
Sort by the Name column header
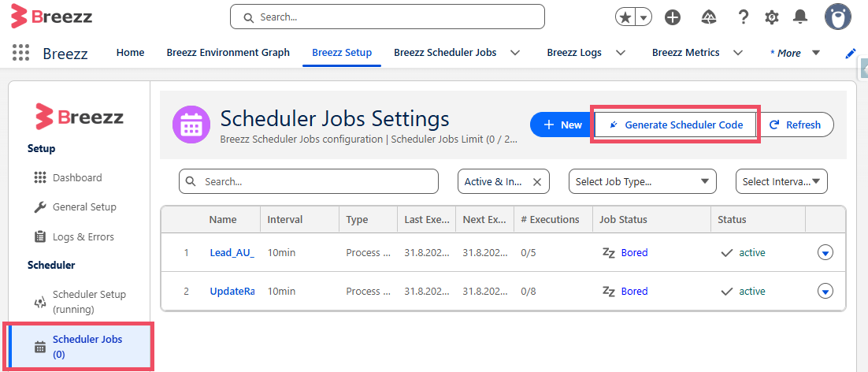point(223,220)
